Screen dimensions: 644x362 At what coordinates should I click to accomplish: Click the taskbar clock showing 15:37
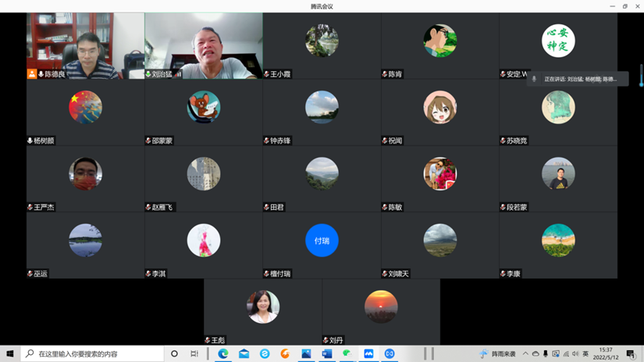pyautogui.click(x=606, y=353)
